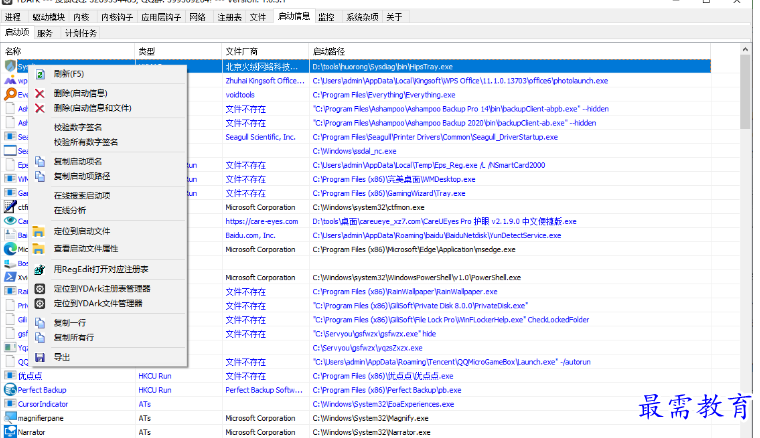Click the gear icon beside 定位到YDArk文件管理器
This screenshot has height=438, width=760.
pyautogui.click(x=40, y=304)
